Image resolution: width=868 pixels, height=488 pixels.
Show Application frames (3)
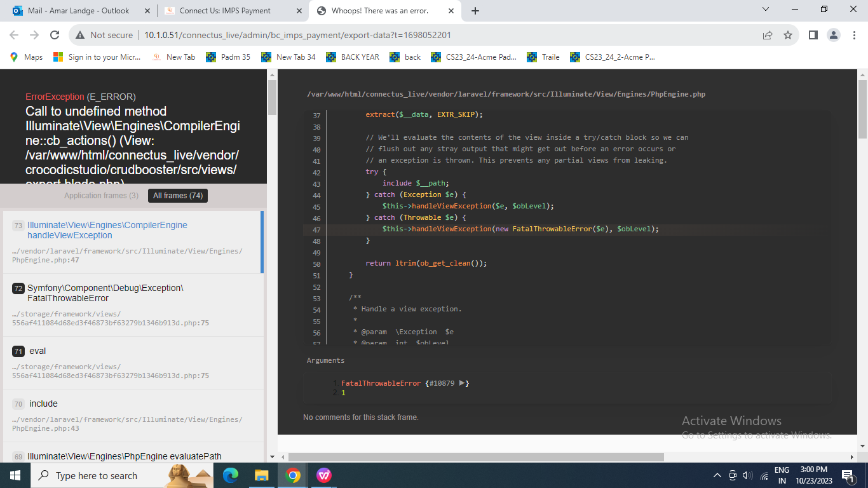pyautogui.click(x=101, y=196)
